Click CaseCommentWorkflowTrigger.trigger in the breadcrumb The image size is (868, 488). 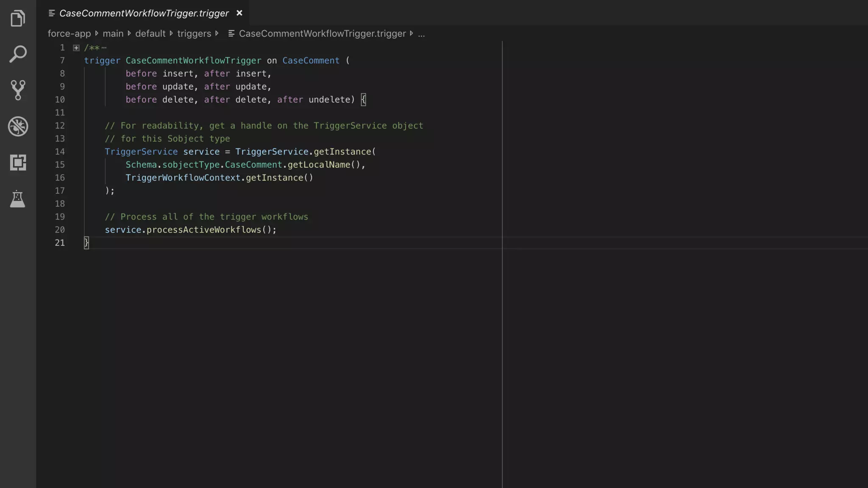322,33
